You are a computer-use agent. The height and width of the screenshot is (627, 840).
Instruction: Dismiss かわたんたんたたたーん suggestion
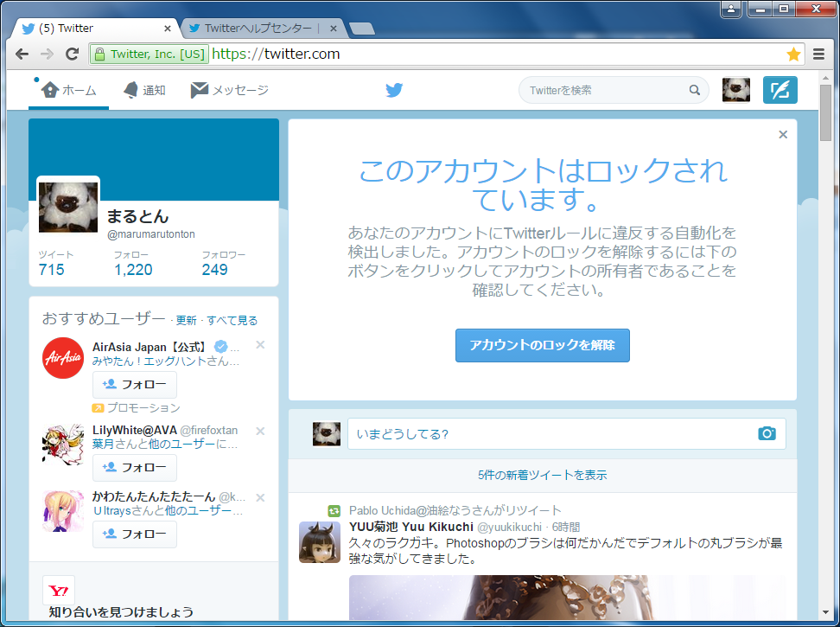(x=260, y=498)
